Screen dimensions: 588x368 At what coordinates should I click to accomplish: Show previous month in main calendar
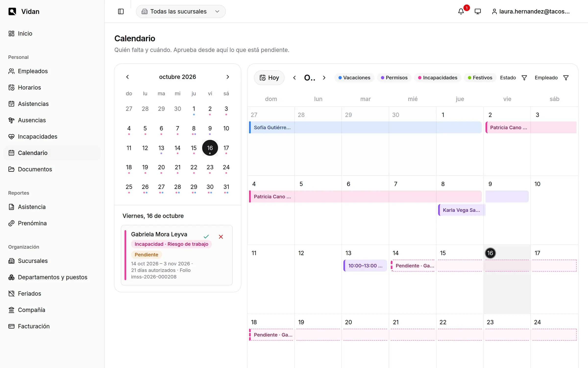point(294,78)
